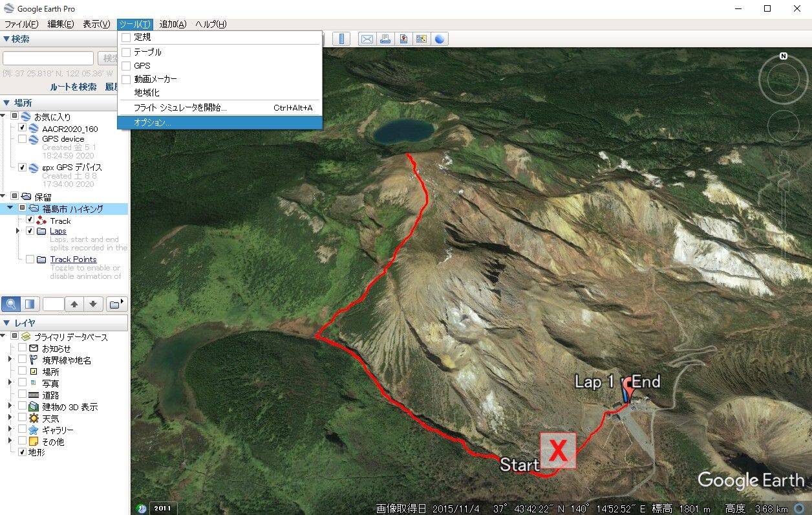This screenshot has width=812, height=515.
Task: Click the historical imagery clock icon
Action: (x=142, y=509)
